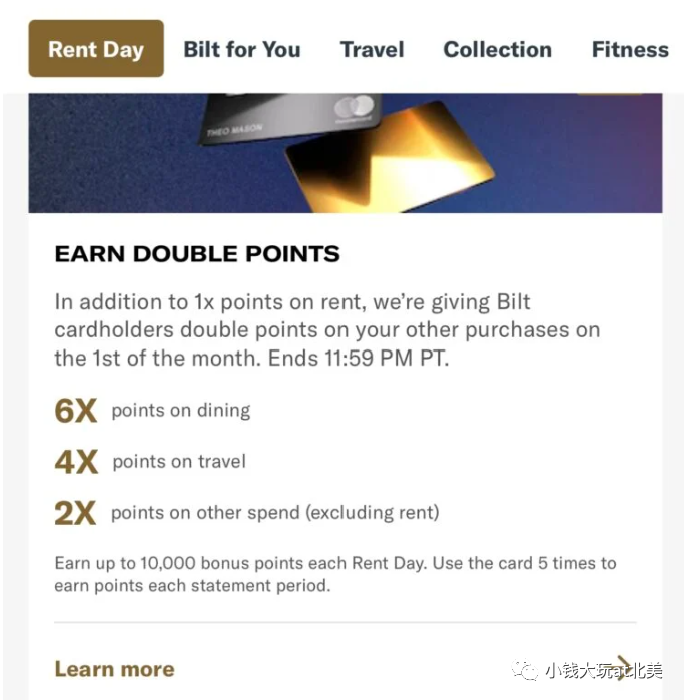Click the points on travel text
Image resolution: width=684 pixels, height=700 pixels.
[x=179, y=461]
